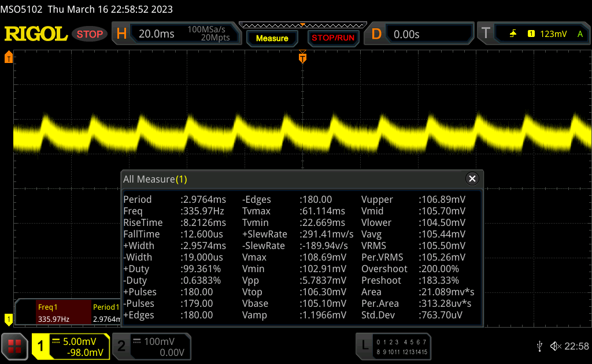Screen dimensions: 592x364
Task: Toggle the muted speaker sound icon
Action: [555, 346]
